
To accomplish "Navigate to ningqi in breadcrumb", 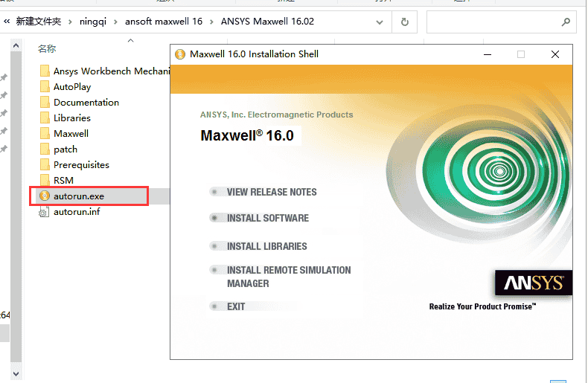I will (93, 22).
